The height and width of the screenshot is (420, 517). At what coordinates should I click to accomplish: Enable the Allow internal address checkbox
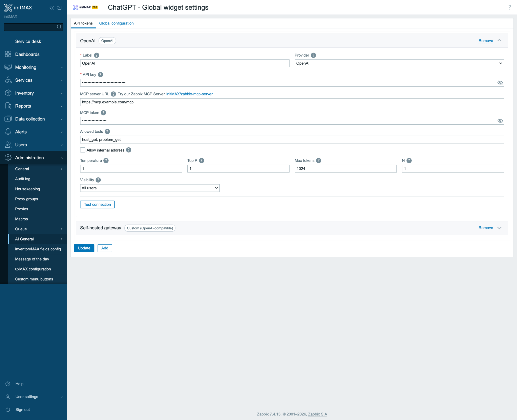click(83, 150)
